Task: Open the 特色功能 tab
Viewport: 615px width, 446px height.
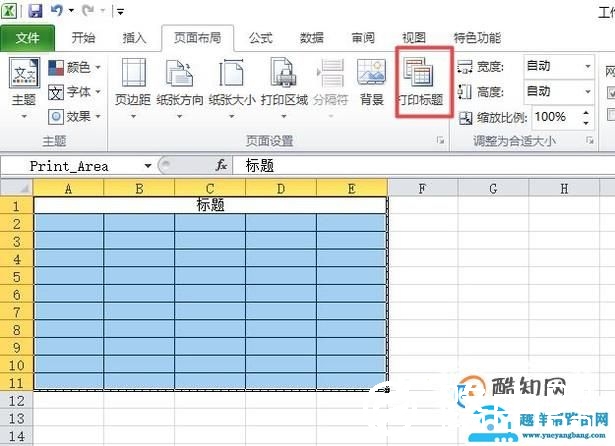Action: 477,38
